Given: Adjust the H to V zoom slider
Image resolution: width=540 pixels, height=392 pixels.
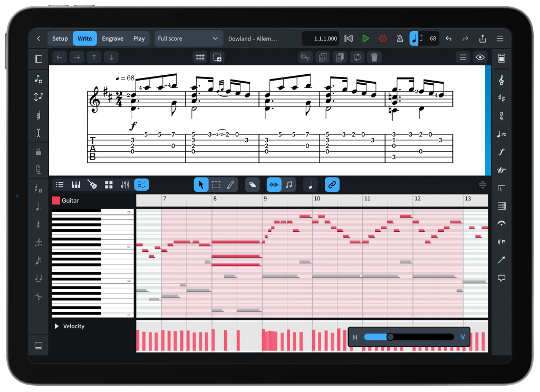Looking at the screenshot, I should point(390,337).
